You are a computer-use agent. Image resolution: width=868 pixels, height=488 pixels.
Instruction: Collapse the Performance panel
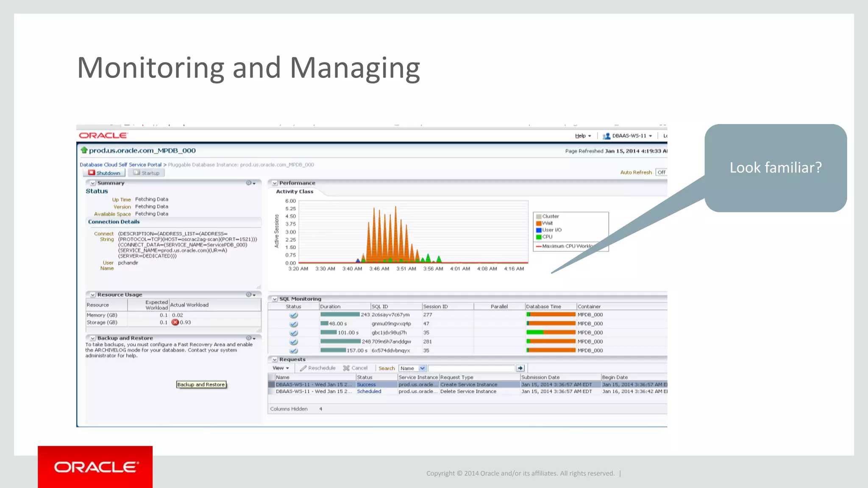[x=275, y=183]
